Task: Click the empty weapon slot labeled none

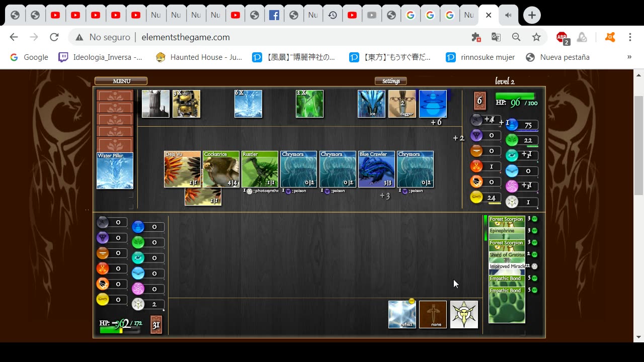Action: (x=433, y=314)
